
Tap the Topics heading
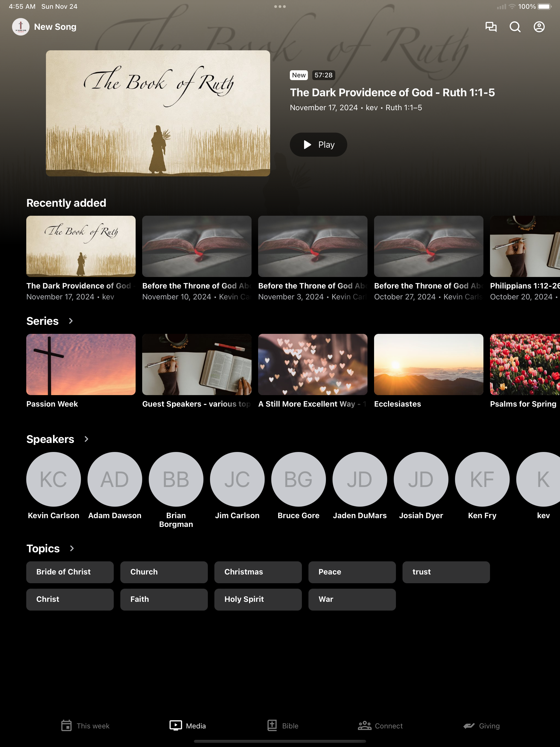(x=43, y=548)
